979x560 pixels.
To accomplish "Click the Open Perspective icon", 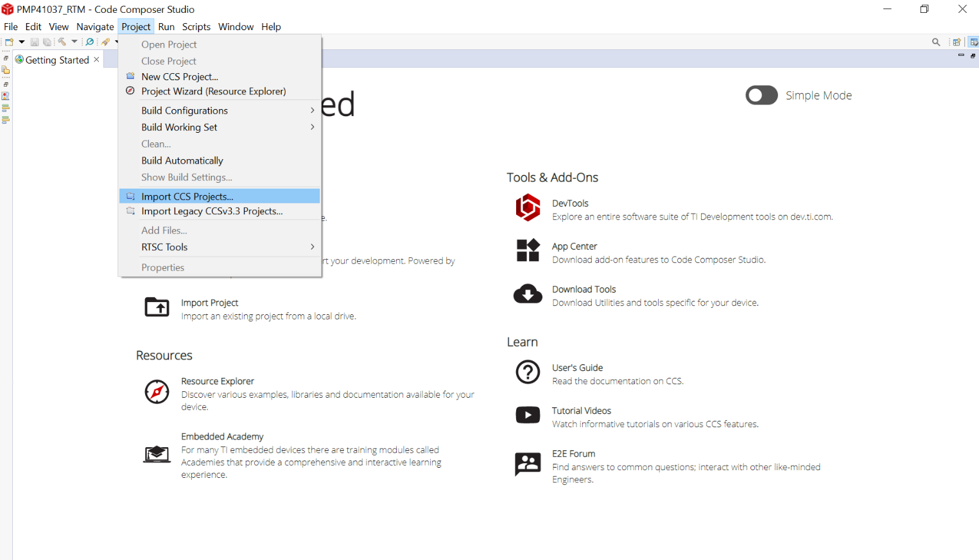I will click(x=957, y=42).
